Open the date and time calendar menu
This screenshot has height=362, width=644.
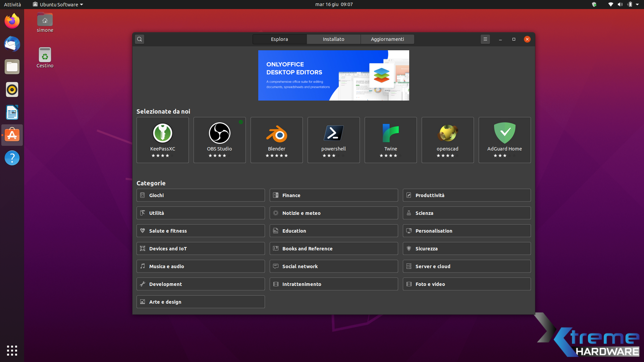click(334, 4)
